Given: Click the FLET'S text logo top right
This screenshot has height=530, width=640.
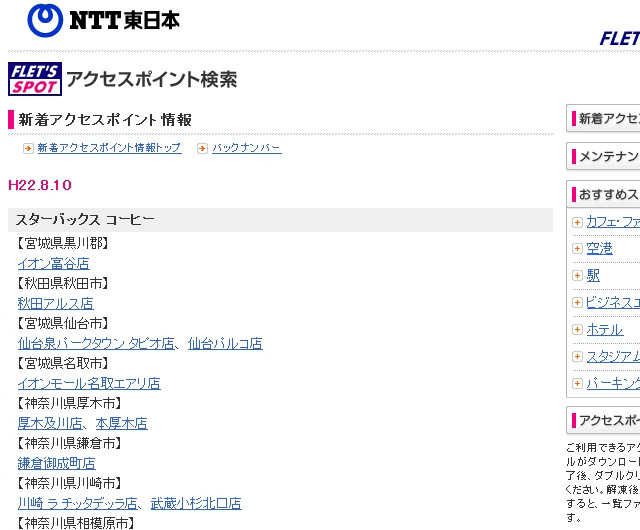Looking at the screenshot, I should tap(620, 39).
